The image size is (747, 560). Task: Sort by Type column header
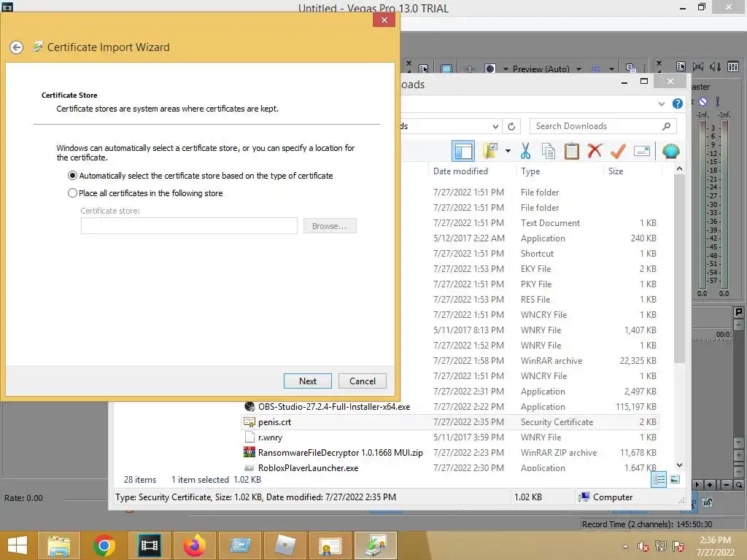point(530,171)
